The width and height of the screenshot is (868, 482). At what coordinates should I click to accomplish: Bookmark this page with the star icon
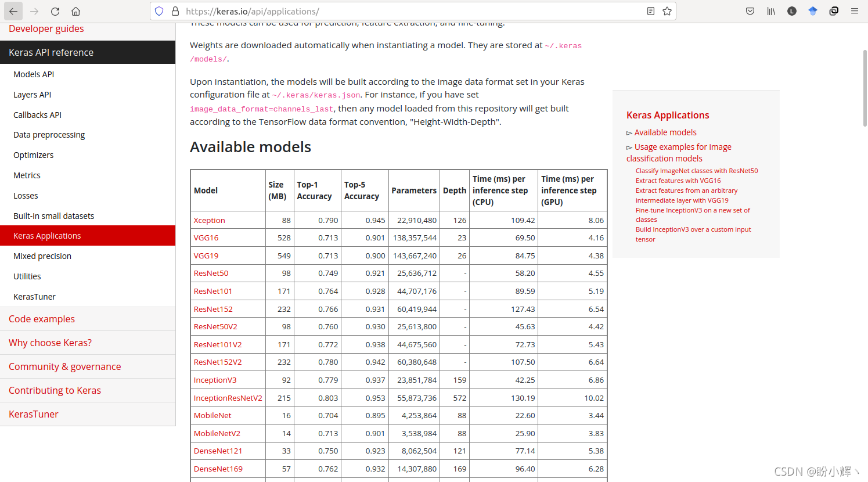click(667, 11)
